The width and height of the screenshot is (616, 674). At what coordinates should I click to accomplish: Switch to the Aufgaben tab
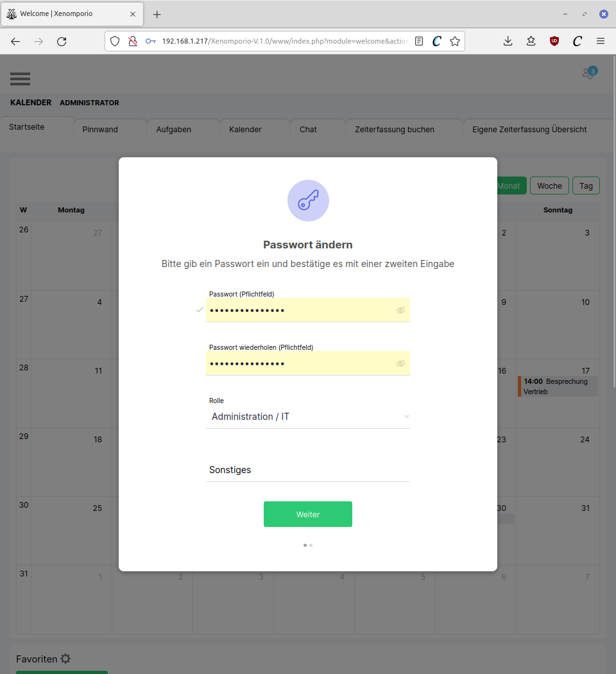point(173,129)
